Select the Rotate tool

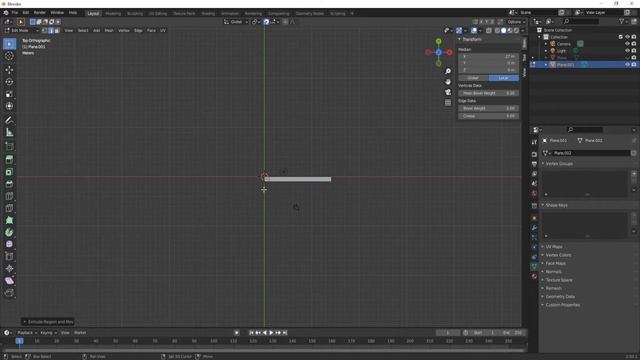pyautogui.click(x=9, y=82)
